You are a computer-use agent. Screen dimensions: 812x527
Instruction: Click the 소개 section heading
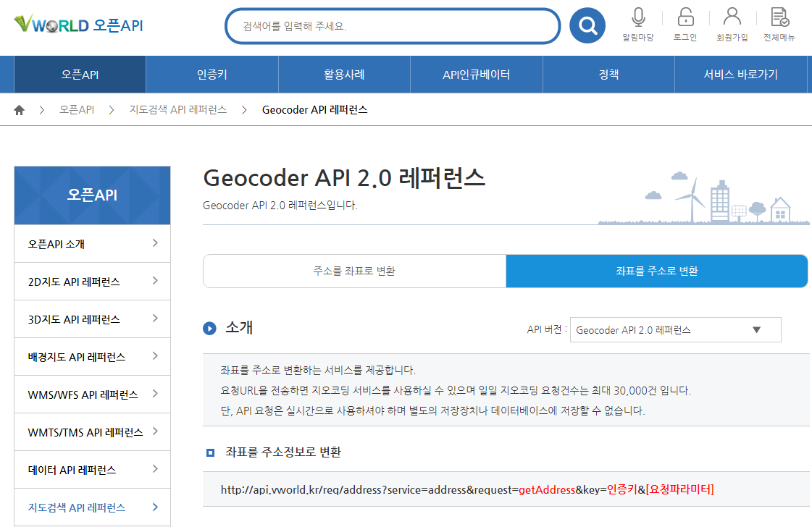click(x=239, y=328)
